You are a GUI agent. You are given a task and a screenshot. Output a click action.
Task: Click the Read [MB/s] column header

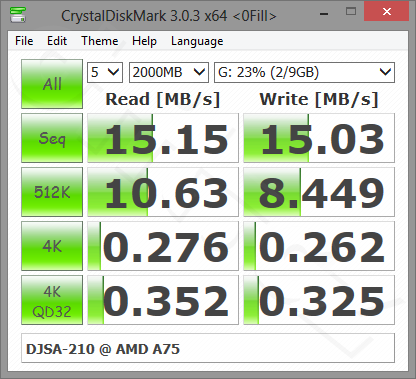click(x=163, y=99)
